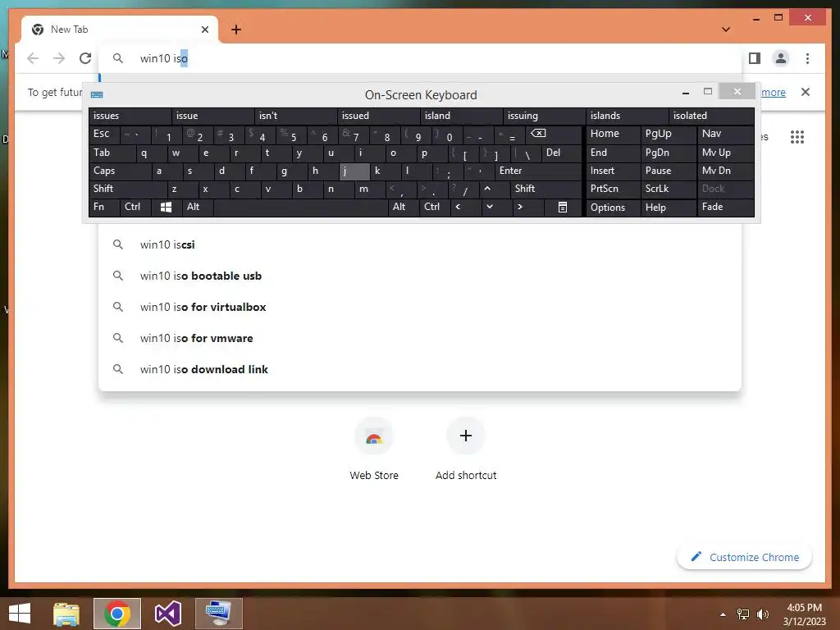Click the volume icon in system tray
The width and height of the screenshot is (840, 630).
(x=763, y=614)
